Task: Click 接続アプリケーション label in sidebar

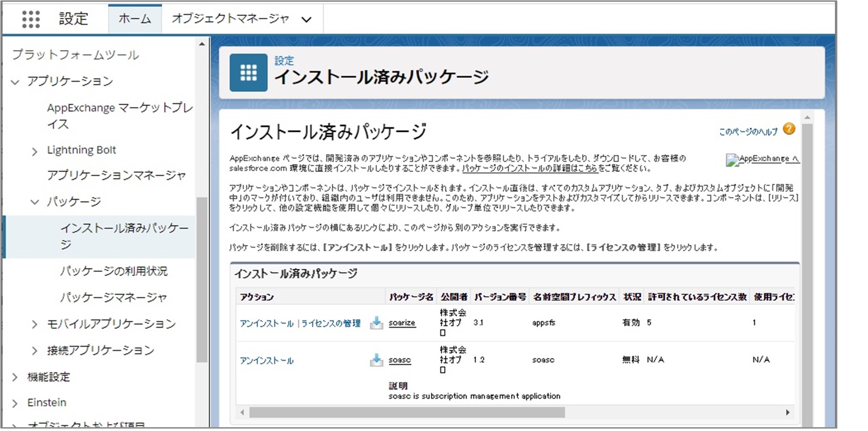Action: 101,350
